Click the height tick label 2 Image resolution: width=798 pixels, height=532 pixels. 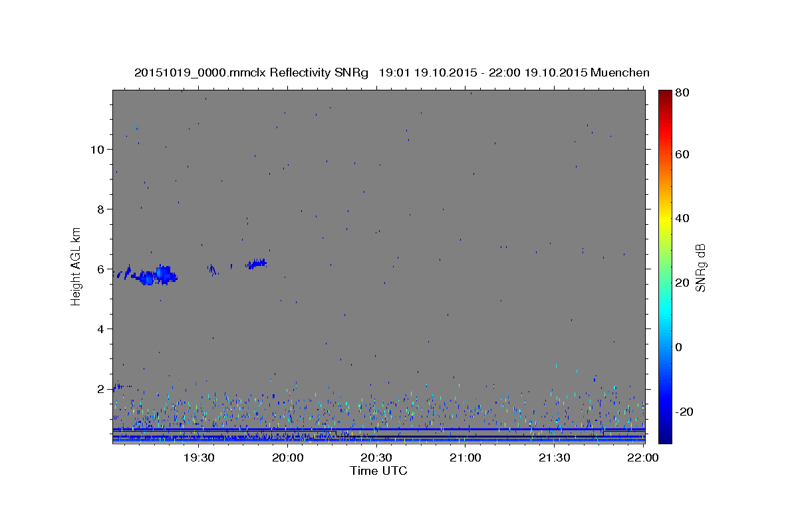[x=101, y=389]
